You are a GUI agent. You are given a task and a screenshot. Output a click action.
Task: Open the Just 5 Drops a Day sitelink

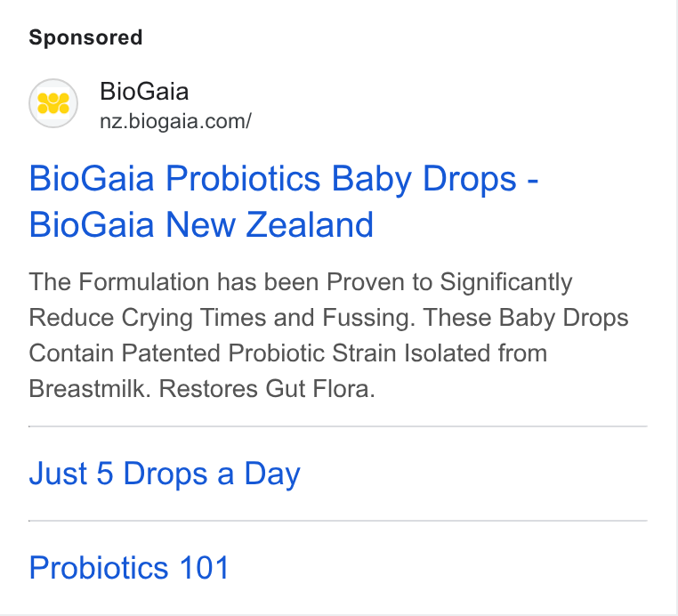click(165, 474)
